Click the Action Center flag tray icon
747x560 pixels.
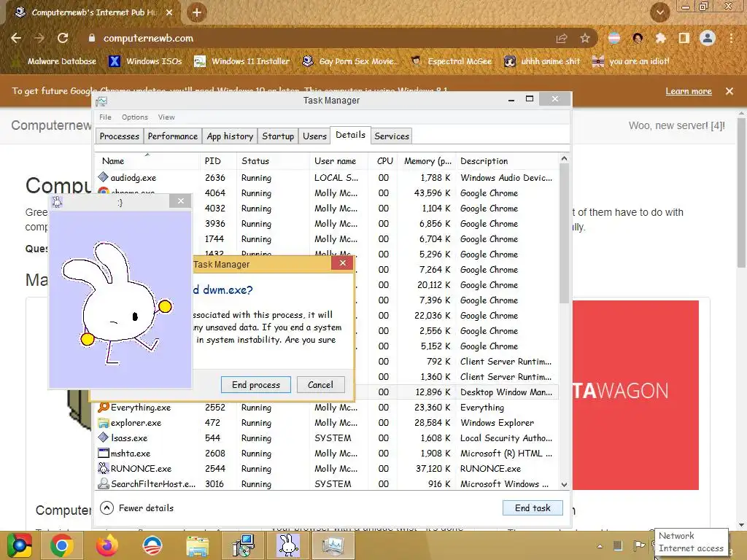[x=639, y=545]
